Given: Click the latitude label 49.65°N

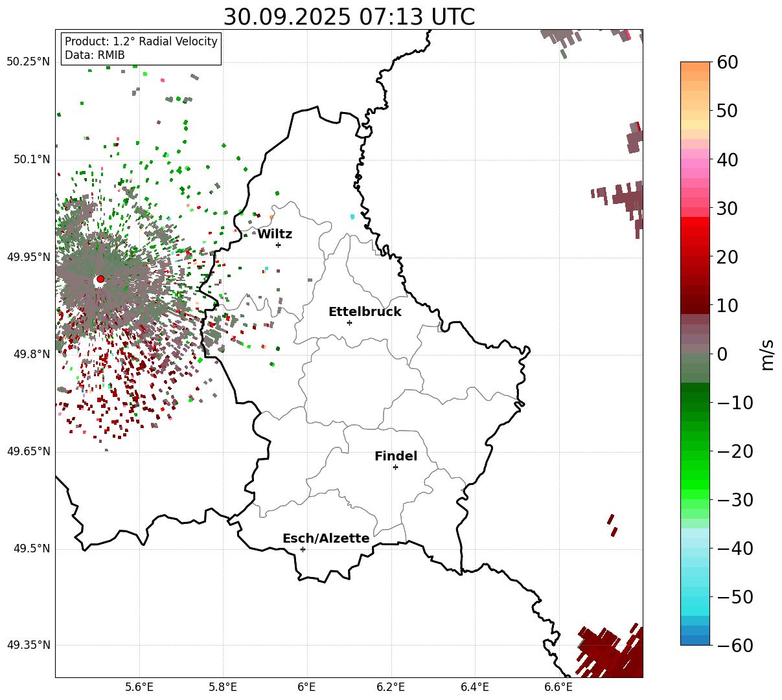Looking at the screenshot, I should (x=29, y=451).
